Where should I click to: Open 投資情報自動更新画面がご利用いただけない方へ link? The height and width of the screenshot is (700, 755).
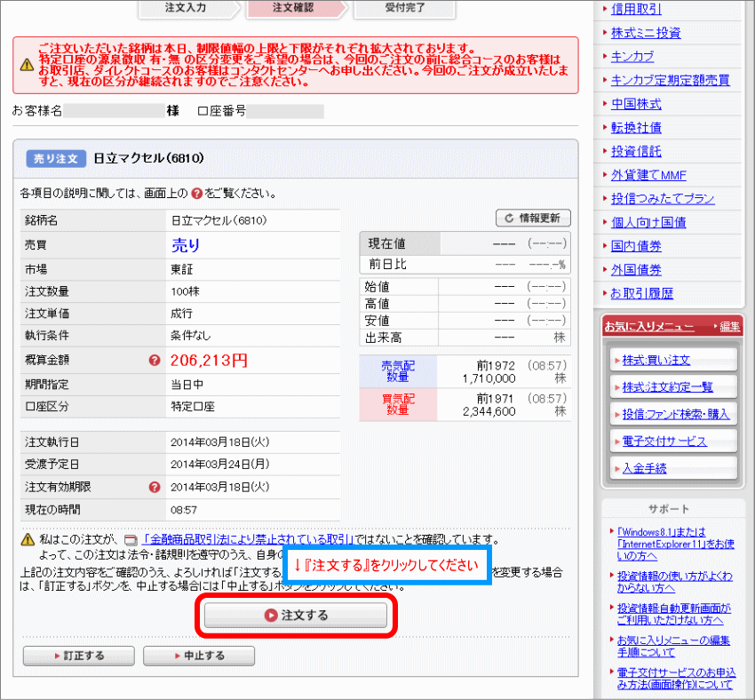coord(673,614)
